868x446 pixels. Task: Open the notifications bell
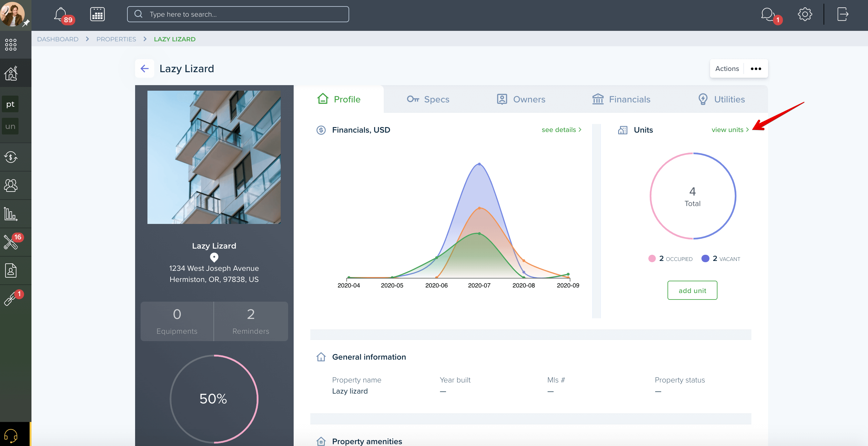(61, 14)
